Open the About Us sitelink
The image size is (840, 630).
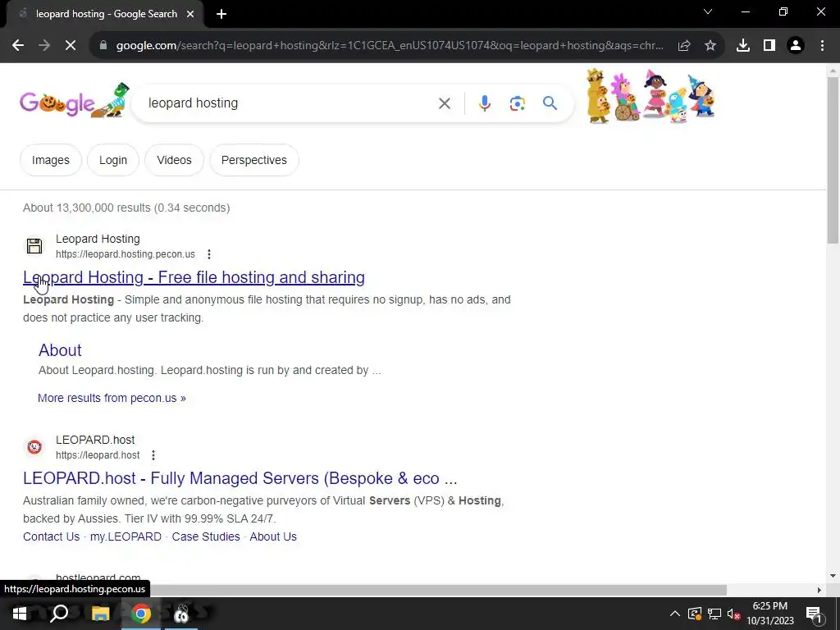273,536
